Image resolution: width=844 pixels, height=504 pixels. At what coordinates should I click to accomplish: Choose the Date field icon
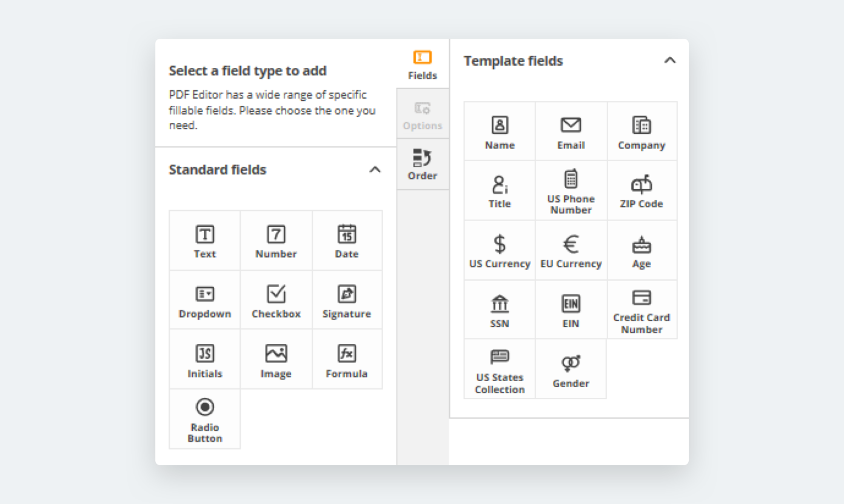[x=347, y=240]
